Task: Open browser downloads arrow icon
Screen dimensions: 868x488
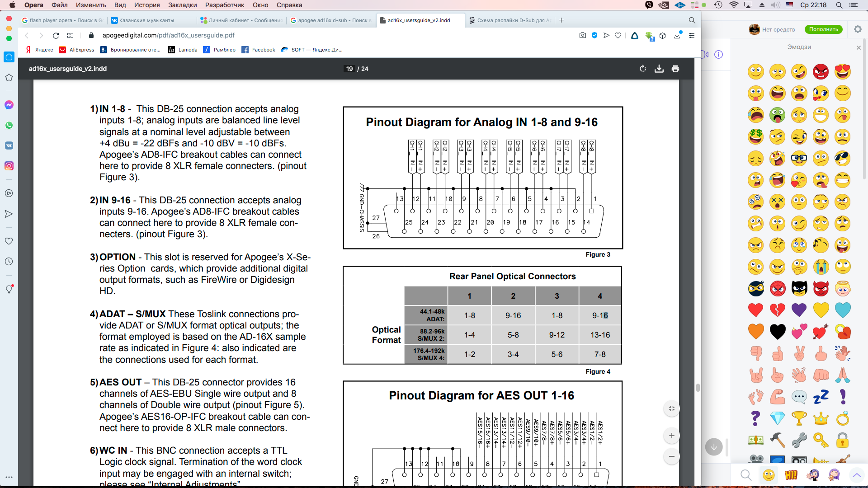Action: (677, 35)
